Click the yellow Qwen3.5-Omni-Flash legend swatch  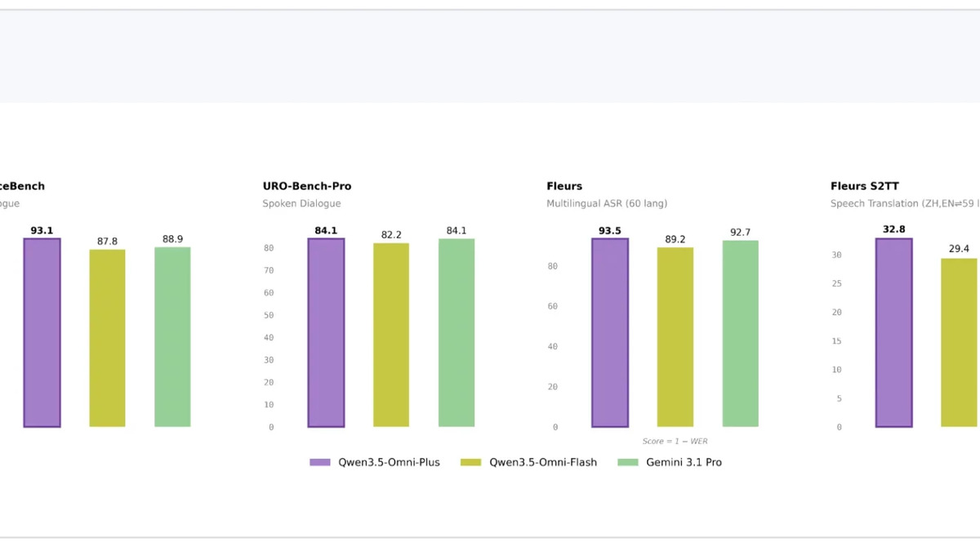pyautogui.click(x=472, y=462)
